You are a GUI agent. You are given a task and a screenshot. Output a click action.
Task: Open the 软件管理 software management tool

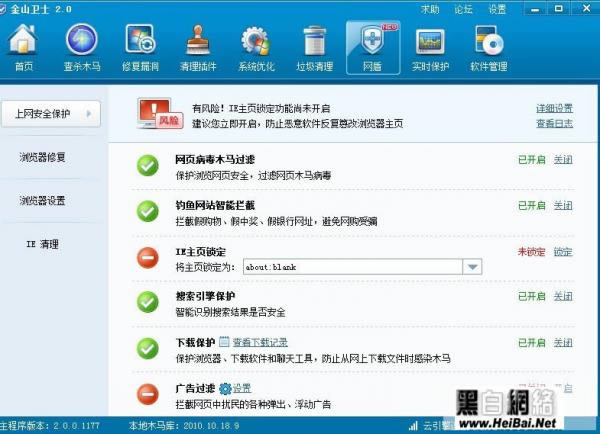489,47
